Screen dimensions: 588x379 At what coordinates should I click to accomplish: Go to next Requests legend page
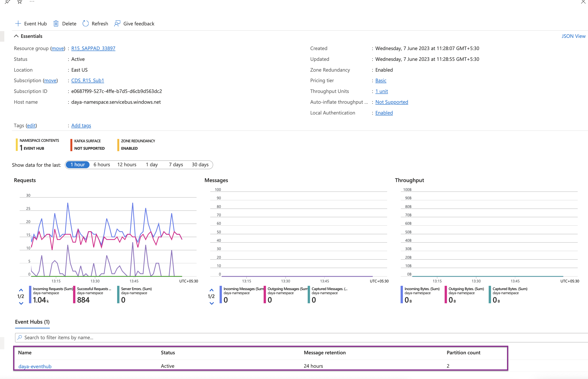(21, 304)
